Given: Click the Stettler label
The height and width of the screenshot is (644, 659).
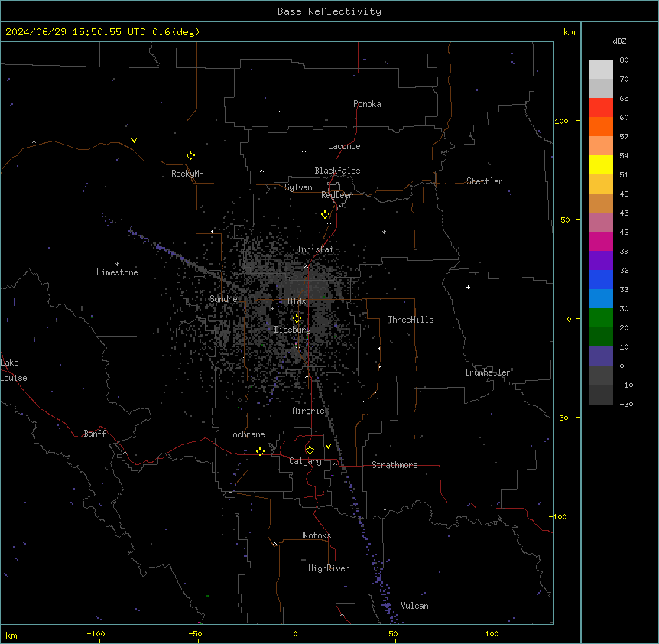Looking at the screenshot, I should [485, 181].
